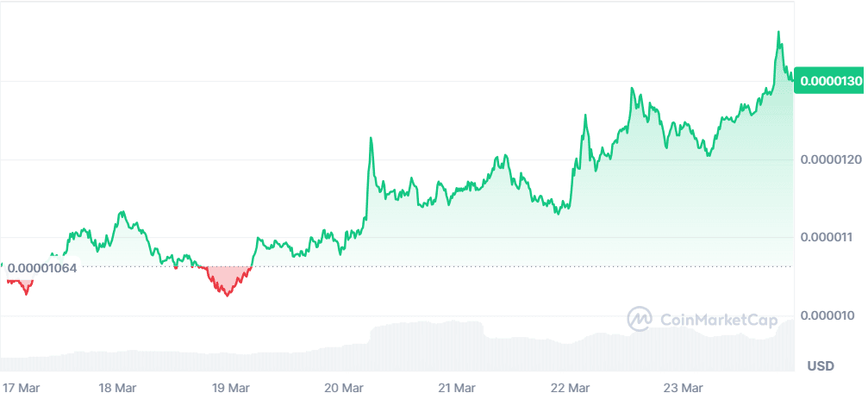Click the sharp price spike after 20 Mar
The height and width of the screenshot is (393, 868).
[371, 139]
